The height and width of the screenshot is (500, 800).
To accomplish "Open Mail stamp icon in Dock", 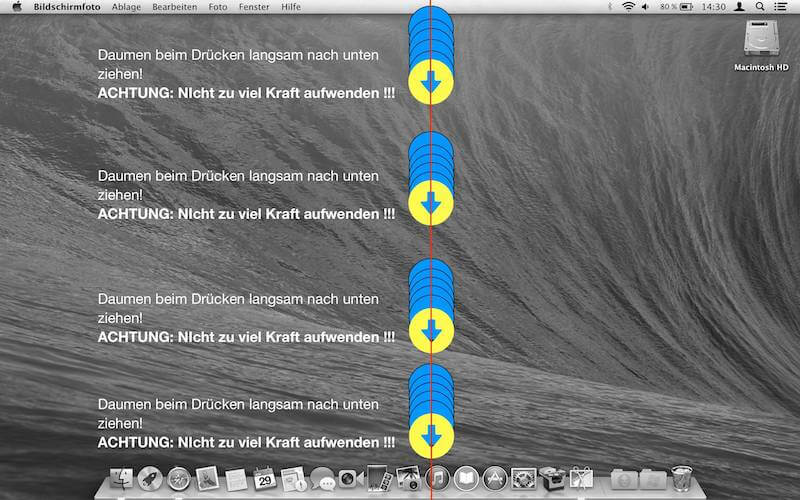I will [207, 479].
